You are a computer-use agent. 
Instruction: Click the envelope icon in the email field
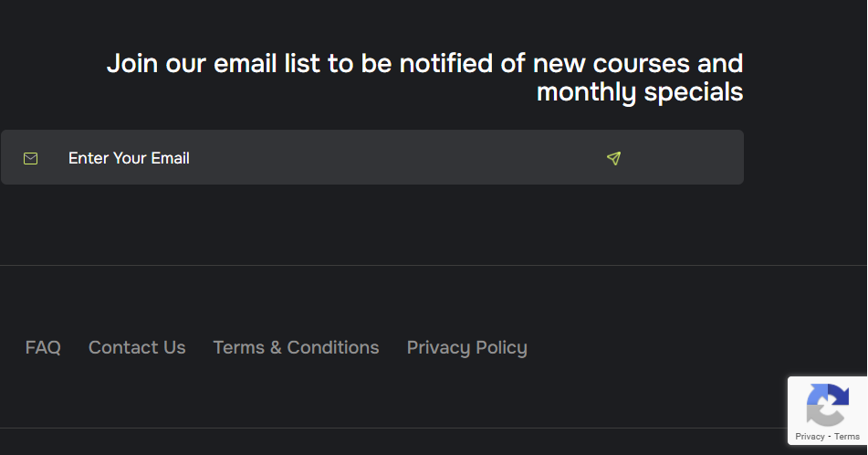pyautogui.click(x=31, y=158)
